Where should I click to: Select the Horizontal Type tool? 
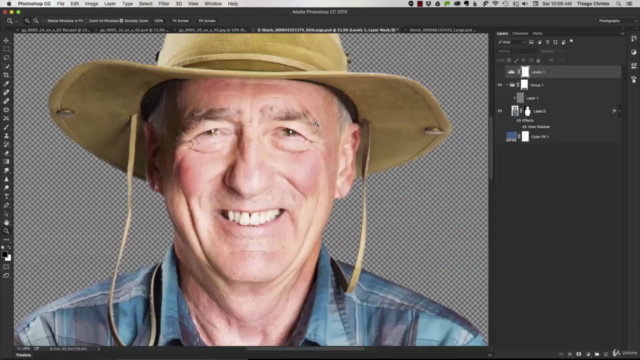point(6,196)
